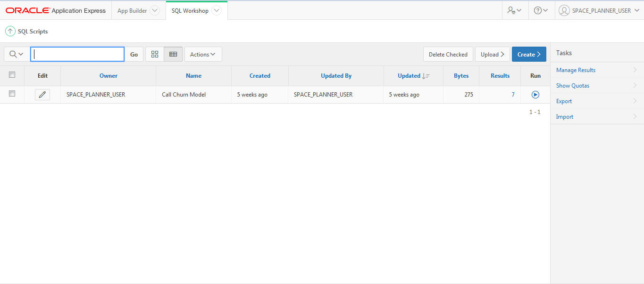
Task: Toggle the select-all header checkbox
Action: 12,74
